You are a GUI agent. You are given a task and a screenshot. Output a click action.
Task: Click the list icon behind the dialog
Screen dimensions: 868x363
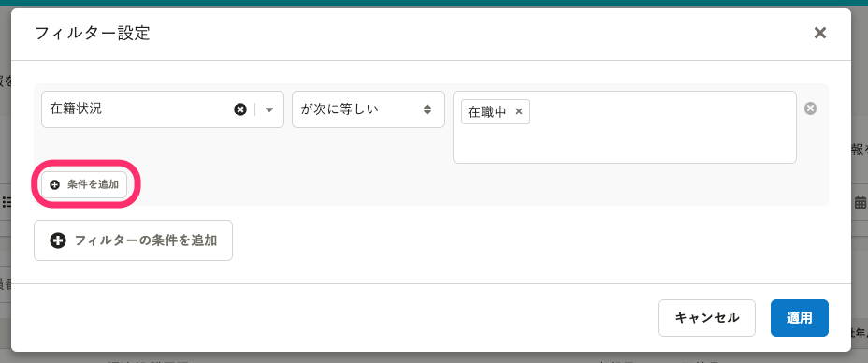(7, 202)
